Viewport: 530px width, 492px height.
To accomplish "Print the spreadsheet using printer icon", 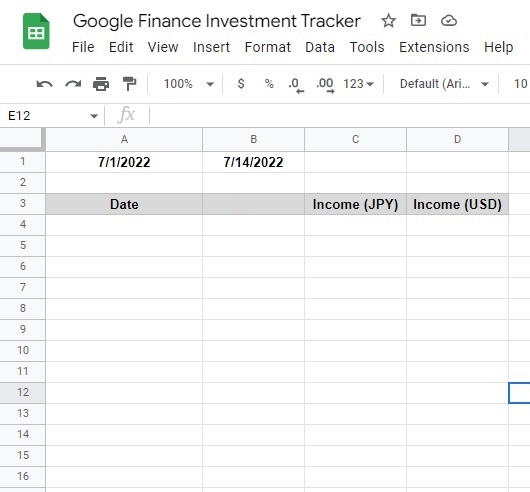I will (x=101, y=84).
